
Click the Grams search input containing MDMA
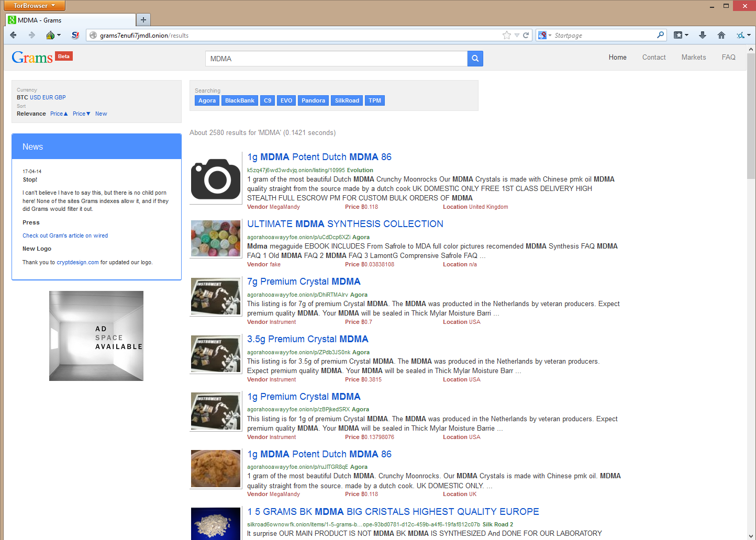point(336,59)
